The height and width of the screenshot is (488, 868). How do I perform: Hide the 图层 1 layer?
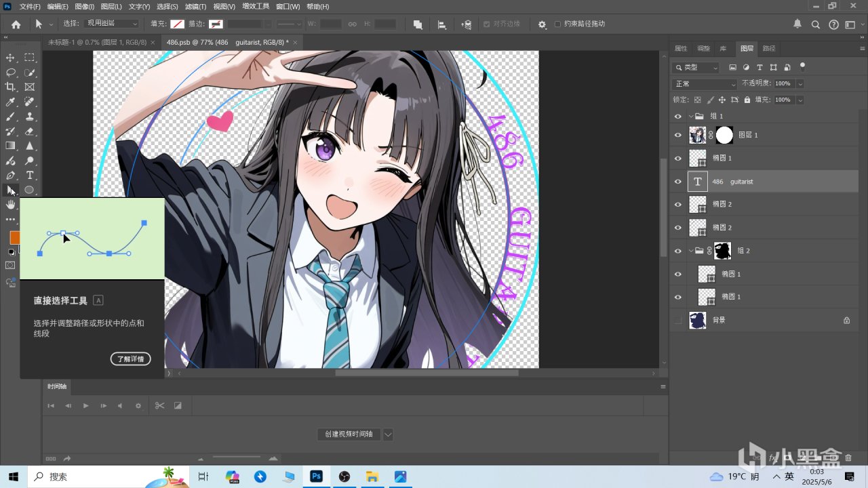tap(677, 135)
